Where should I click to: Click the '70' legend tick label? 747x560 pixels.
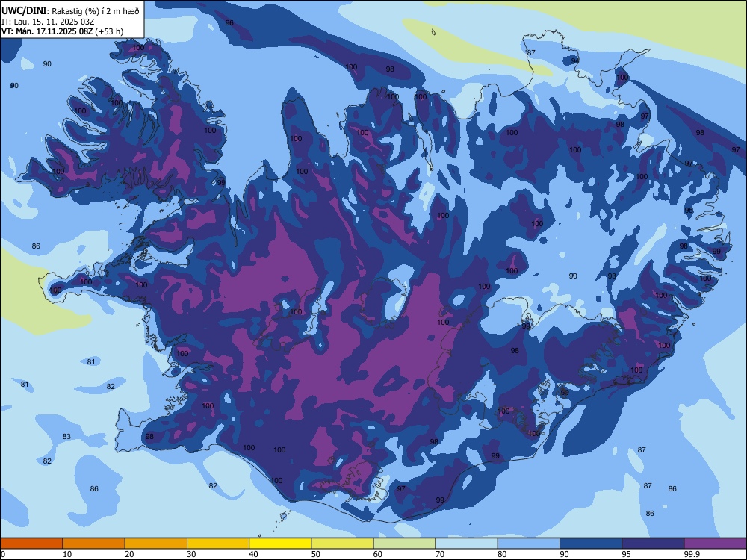coord(440,554)
